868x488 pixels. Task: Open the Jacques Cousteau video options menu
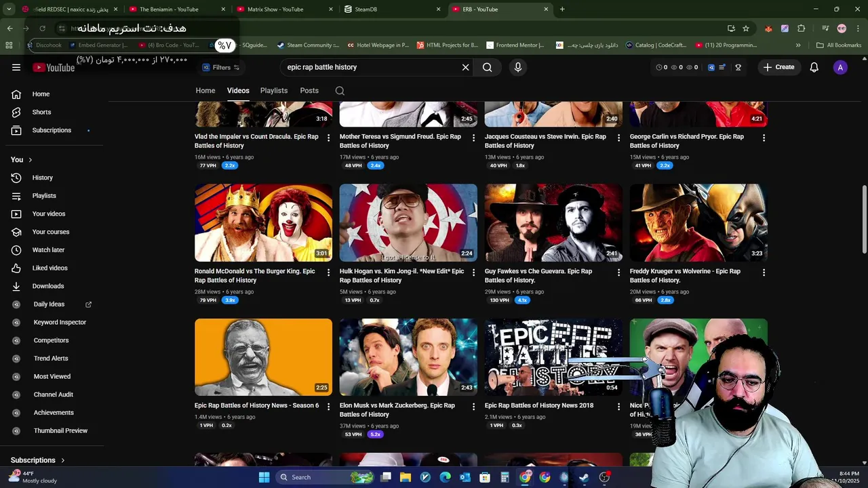coord(618,138)
